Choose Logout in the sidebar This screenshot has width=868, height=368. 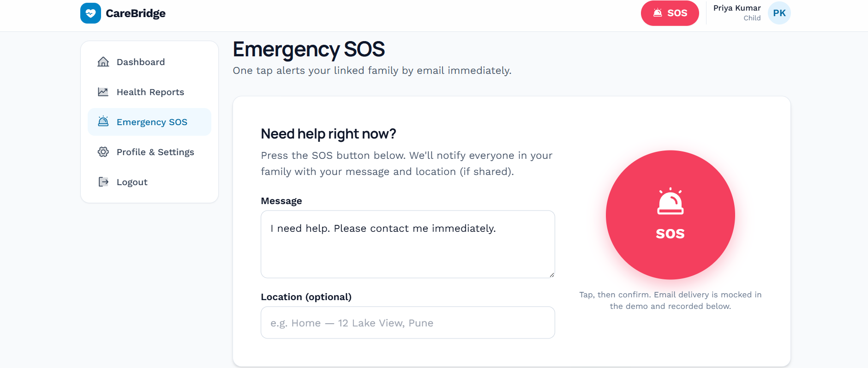click(150, 182)
